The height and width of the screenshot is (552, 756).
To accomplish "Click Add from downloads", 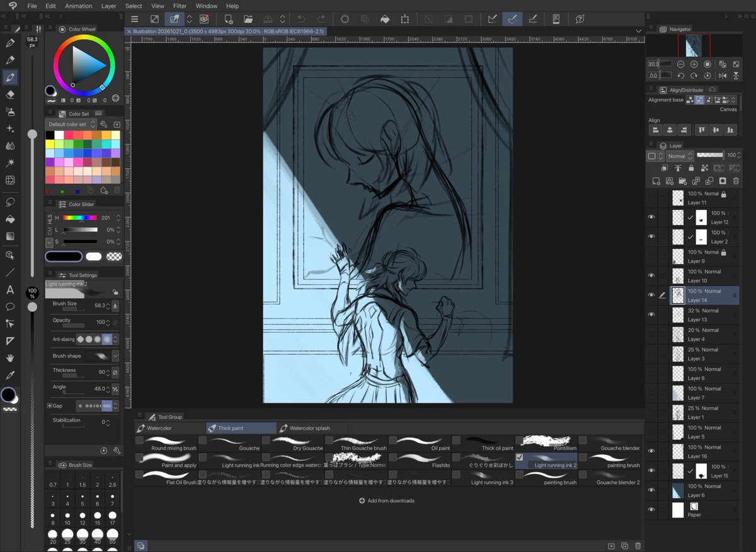I will click(x=387, y=500).
